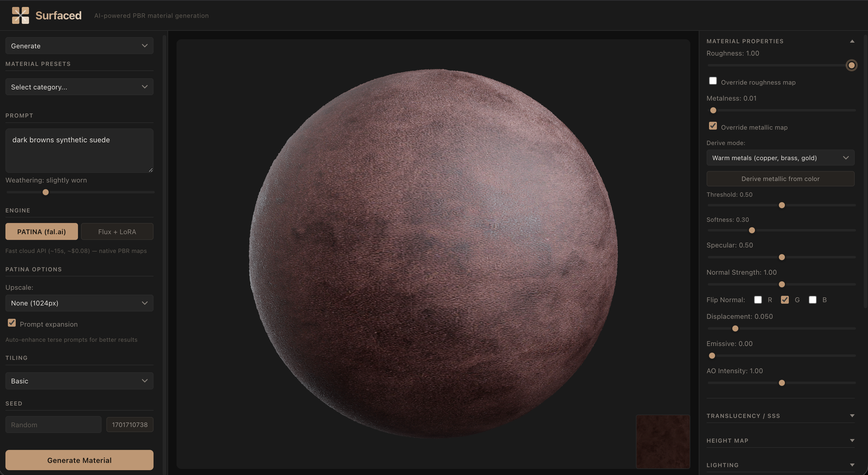Expand the Height Map section triangle
Viewport: 868px width, 475px height.
click(852, 440)
